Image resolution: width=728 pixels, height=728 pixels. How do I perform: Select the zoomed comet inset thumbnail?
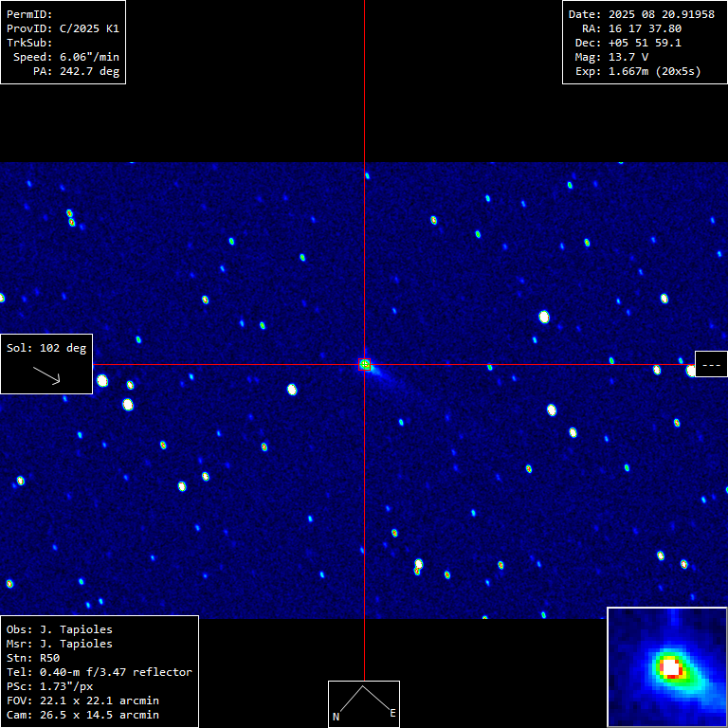point(666,666)
